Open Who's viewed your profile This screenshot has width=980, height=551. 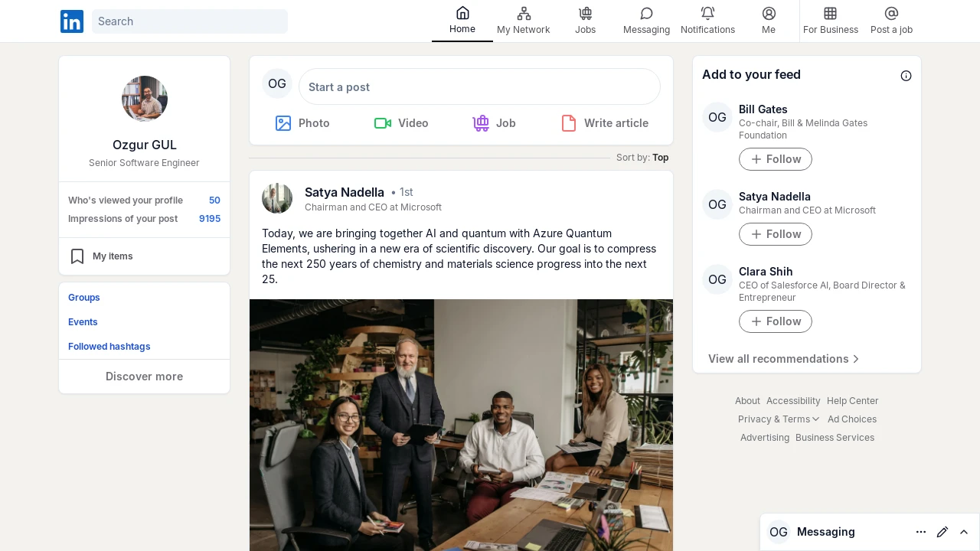tap(144, 201)
